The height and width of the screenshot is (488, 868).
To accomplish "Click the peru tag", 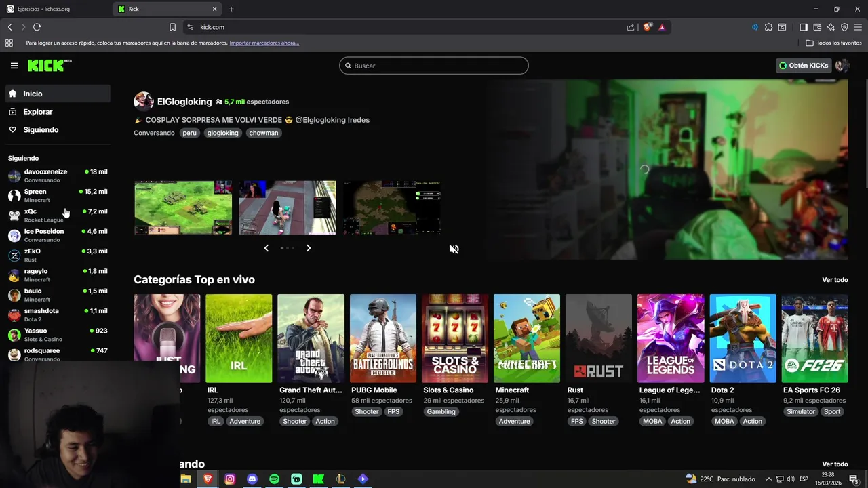I will pyautogui.click(x=189, y=133).
